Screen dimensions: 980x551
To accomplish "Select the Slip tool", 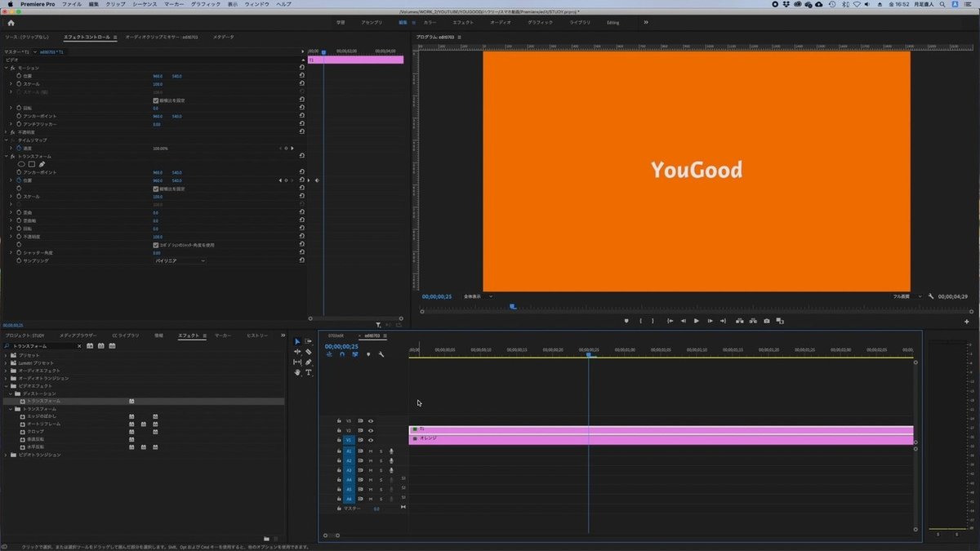I will coord(297,362).
